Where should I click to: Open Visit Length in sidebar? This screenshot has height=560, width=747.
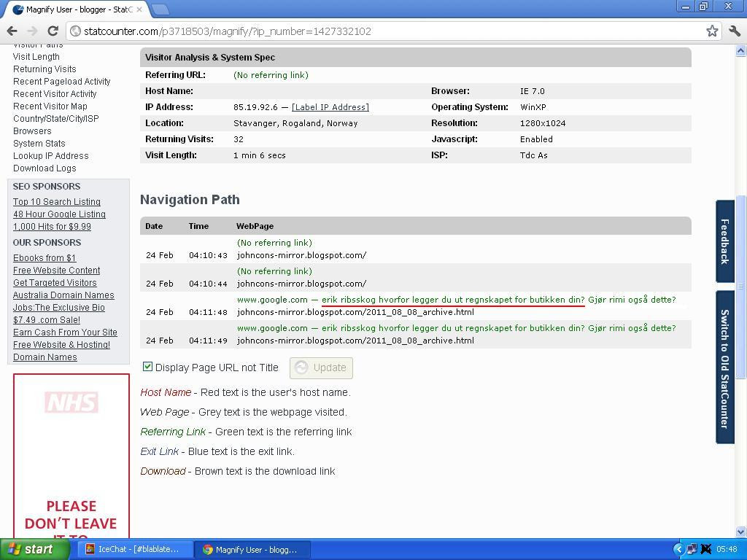click(36, 57)
